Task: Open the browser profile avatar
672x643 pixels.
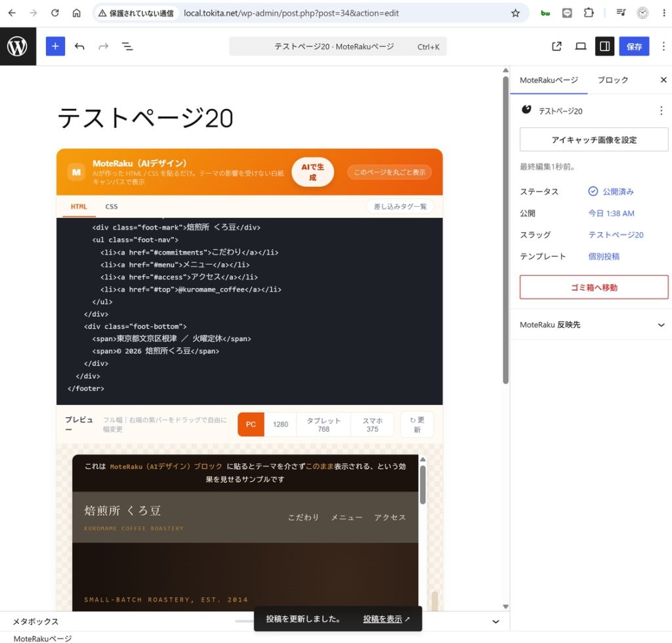Action: 642,13
